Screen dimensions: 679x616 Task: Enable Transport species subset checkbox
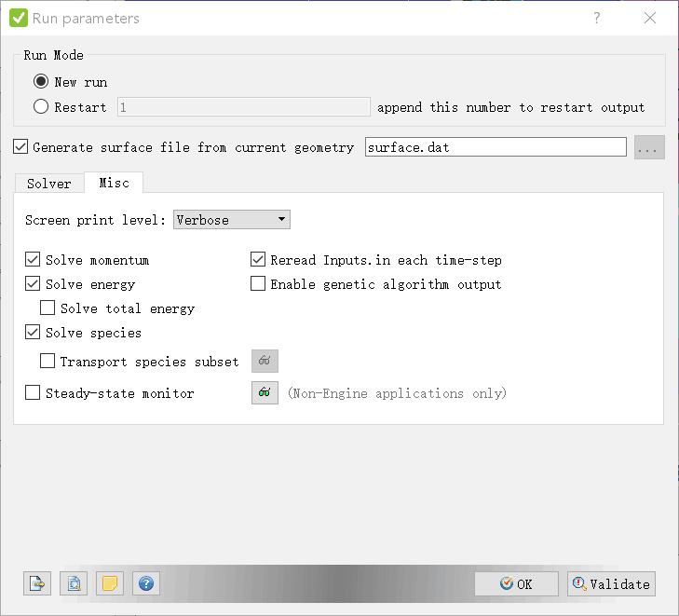tap(48, 361)
